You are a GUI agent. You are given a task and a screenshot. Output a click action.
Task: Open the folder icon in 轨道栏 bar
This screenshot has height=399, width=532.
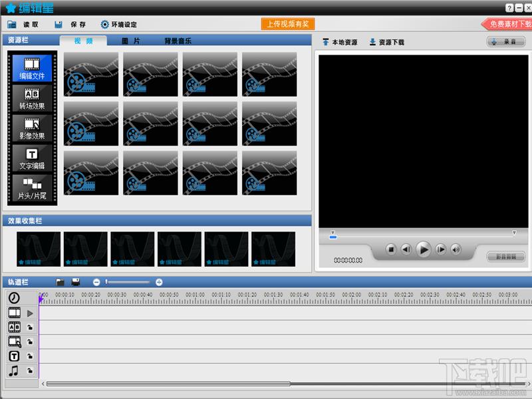tap(60, 282)
